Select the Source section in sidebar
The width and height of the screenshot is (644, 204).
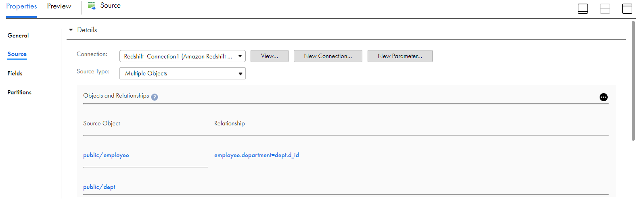(17, 54)
